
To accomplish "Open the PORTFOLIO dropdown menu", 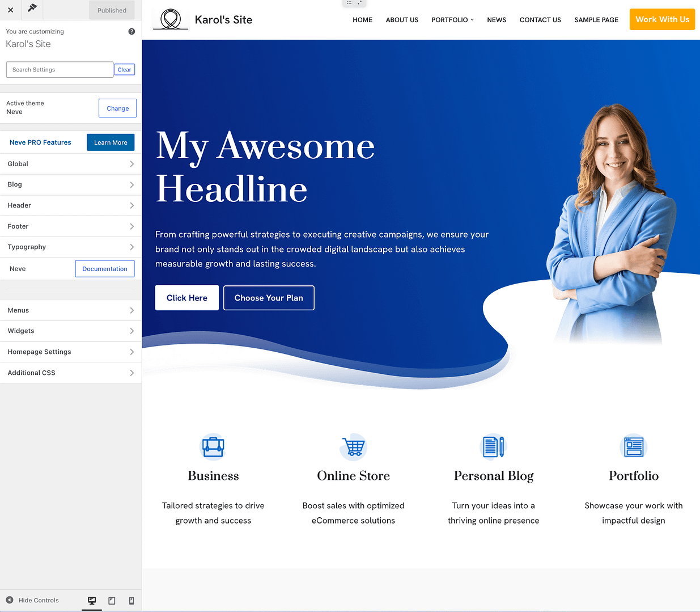I will 452,20.
